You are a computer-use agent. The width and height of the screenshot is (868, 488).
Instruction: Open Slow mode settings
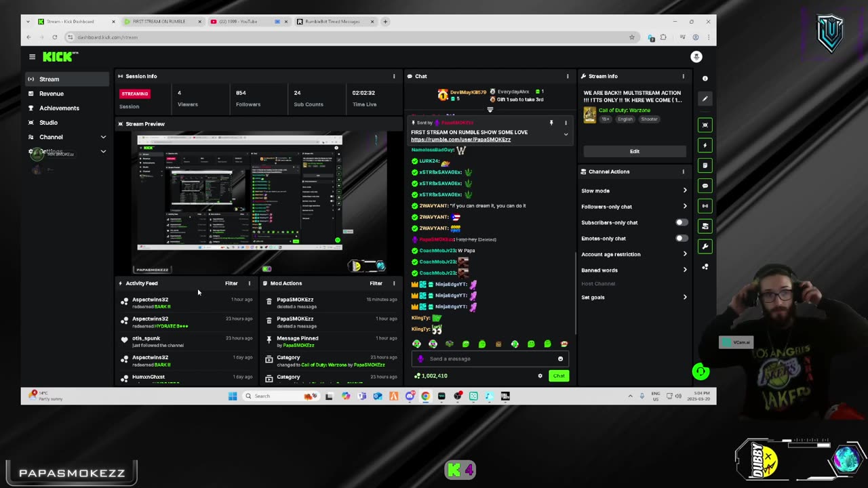click(x=634, y=190)
